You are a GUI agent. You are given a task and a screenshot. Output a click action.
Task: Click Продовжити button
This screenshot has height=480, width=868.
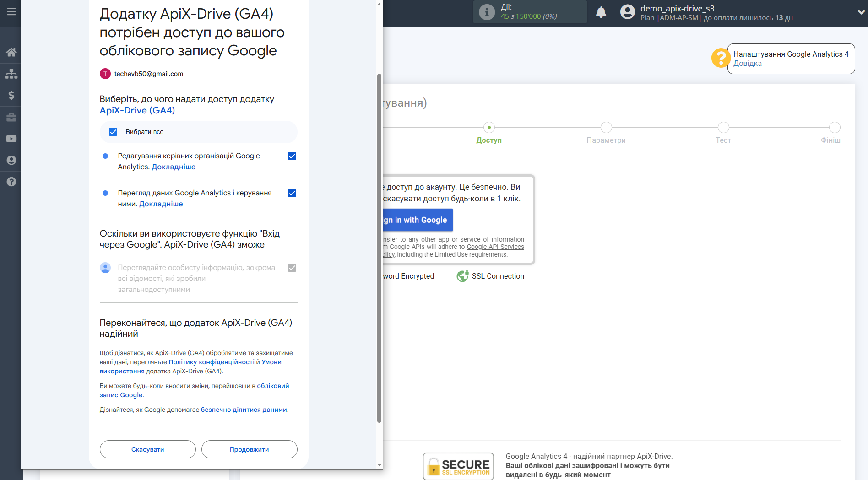[x=250, y=449]
